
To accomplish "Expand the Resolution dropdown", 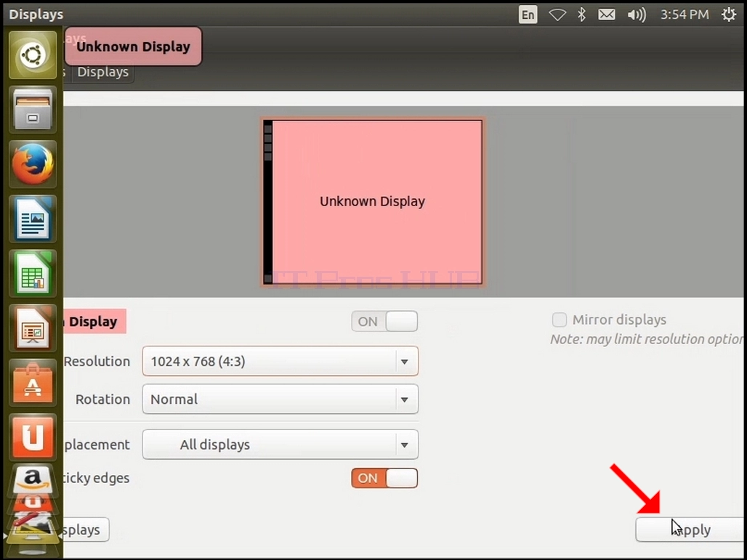I will click(x=280, y=362).
